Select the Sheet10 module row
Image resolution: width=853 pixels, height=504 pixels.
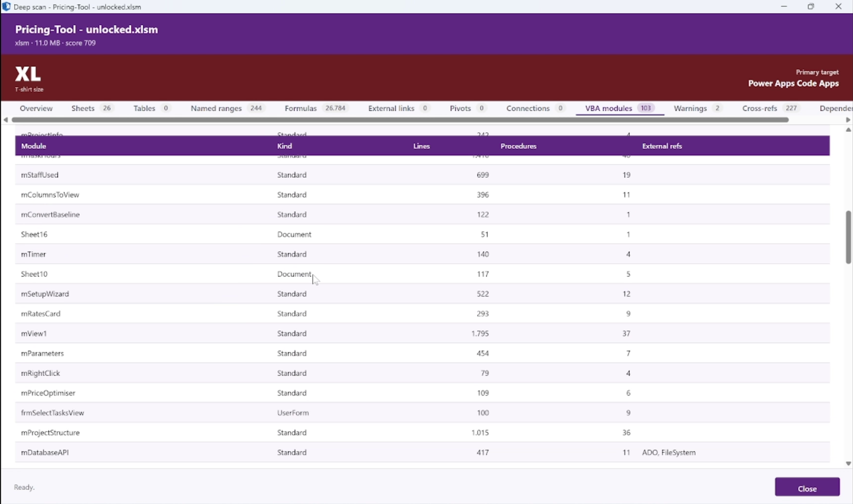point(422,274)
